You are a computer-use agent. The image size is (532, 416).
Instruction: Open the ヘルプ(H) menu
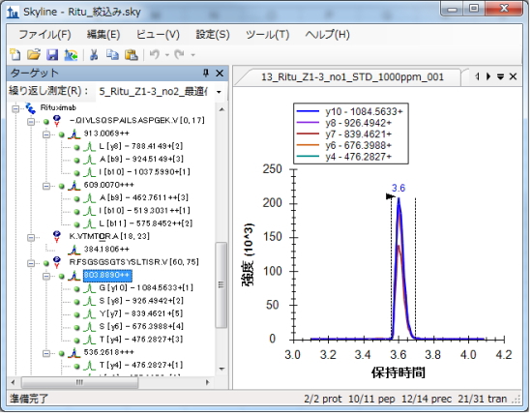[327, 34]
